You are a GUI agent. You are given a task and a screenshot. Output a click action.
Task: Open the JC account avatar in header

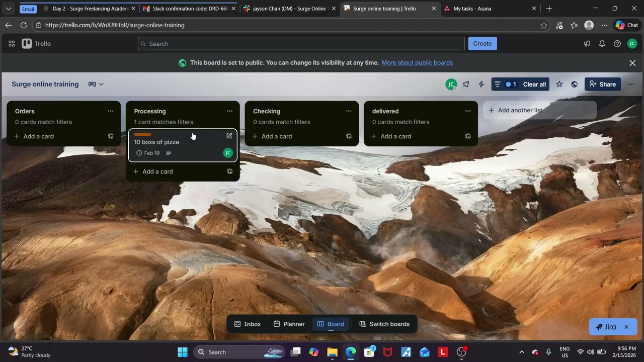tap(632, 44)
